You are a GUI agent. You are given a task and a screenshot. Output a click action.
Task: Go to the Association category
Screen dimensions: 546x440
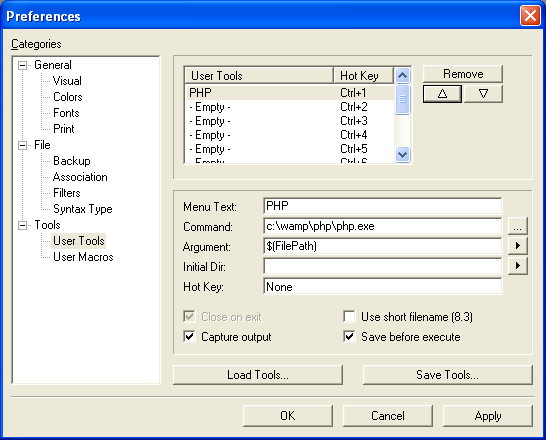click(x=80, y=177)
